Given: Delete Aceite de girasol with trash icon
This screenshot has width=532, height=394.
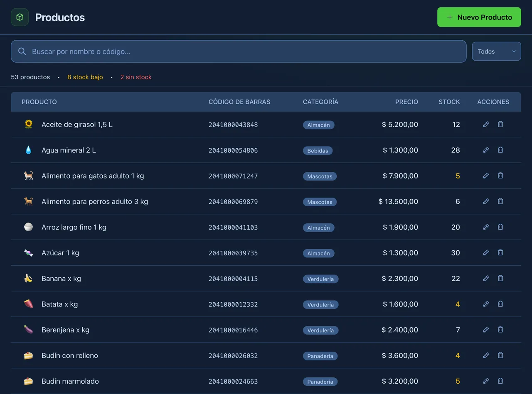Looking at the screenshot, I should click(500, 124).
